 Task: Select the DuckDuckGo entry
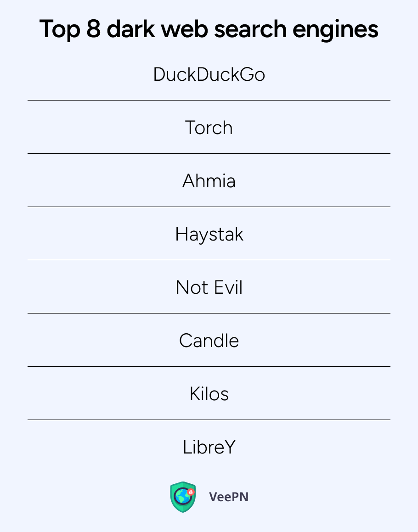pyautogui.click(x=209, y=74)
